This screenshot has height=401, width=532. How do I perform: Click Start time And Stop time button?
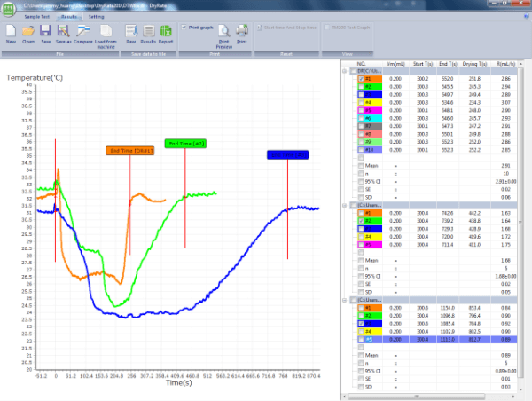pos(286,28)
